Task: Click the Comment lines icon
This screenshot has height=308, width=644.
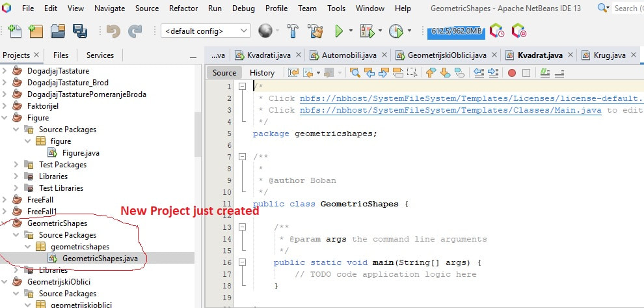Action: 545,73
